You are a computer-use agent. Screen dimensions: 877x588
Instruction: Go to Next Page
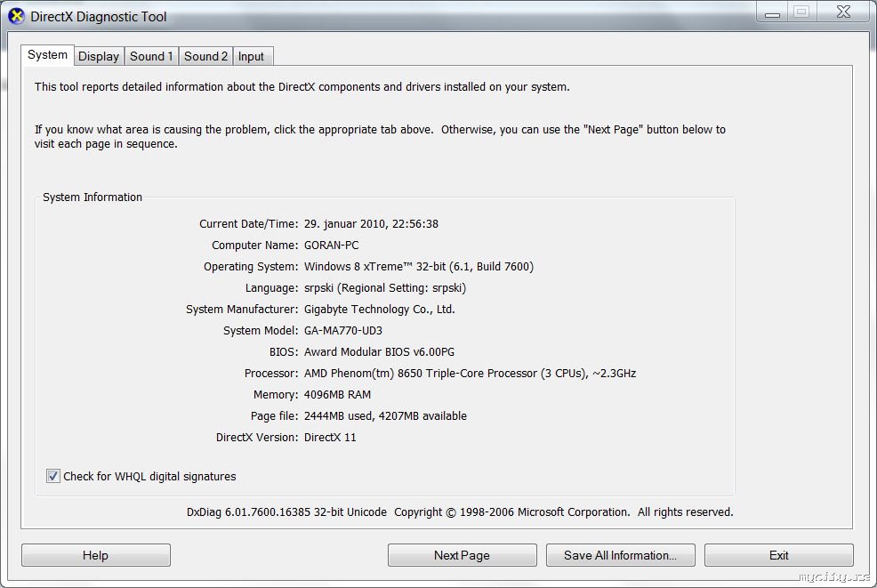(x=462, y=555)
